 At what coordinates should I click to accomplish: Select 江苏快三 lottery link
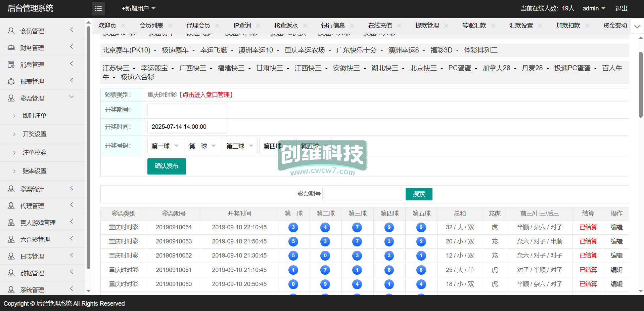[x=116, y=68]
